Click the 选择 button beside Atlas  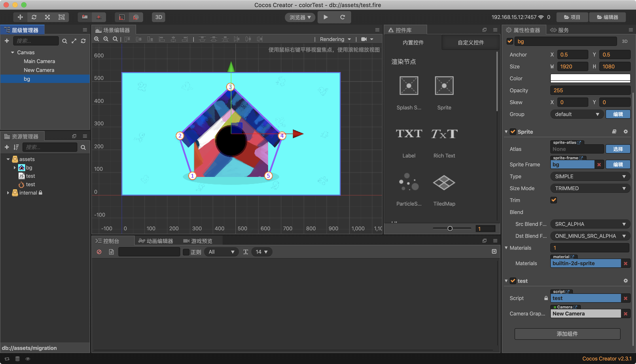click(618, 149)
